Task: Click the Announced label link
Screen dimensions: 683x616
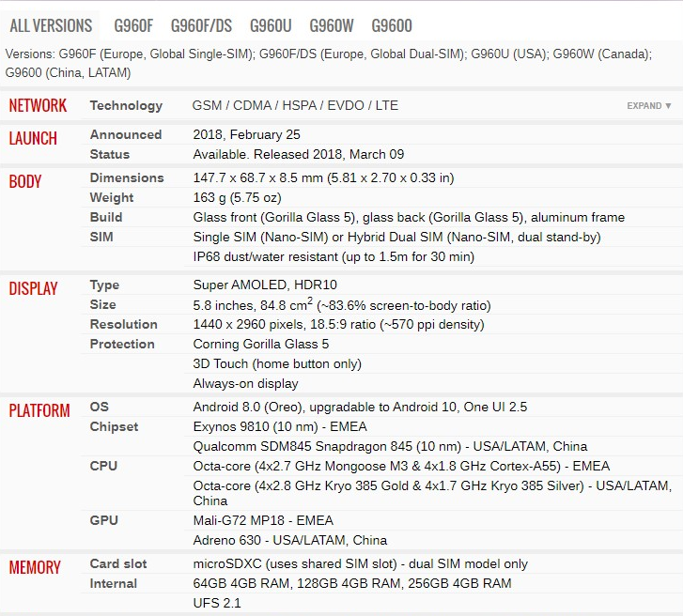Action: tap(126, 134)
